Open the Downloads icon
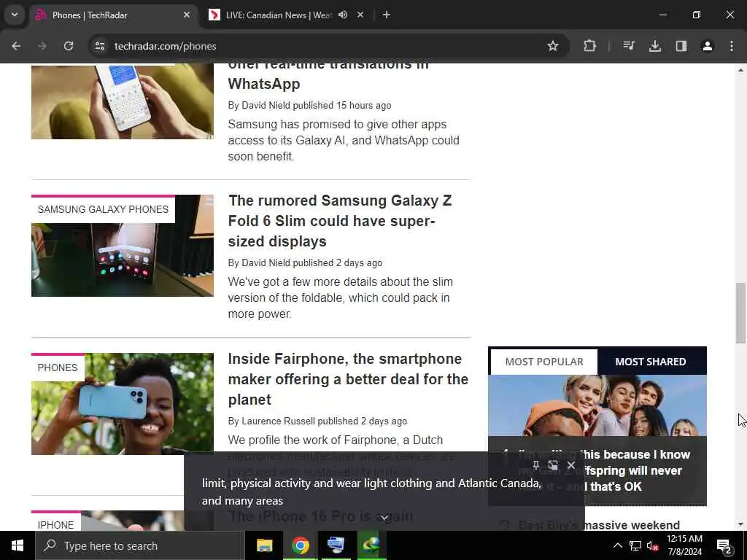 655,46
